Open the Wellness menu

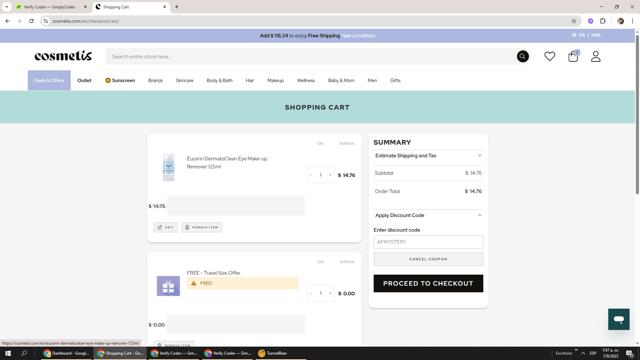click(306, 80)
